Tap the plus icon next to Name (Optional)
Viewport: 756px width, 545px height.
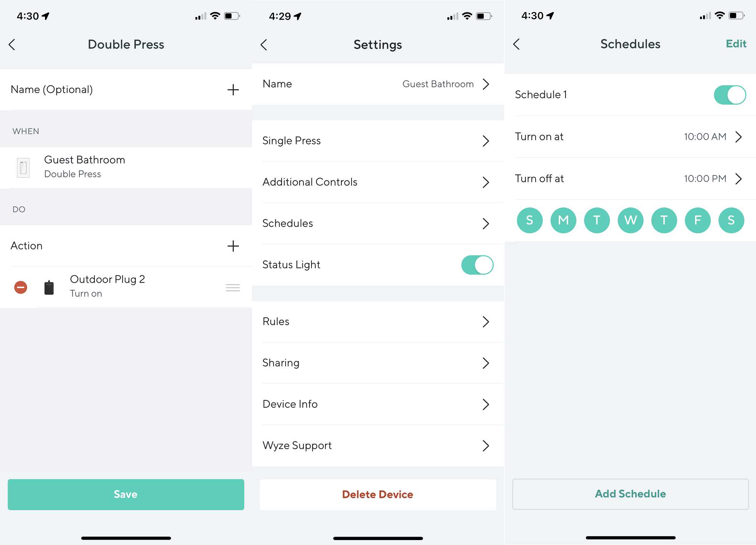233,90
